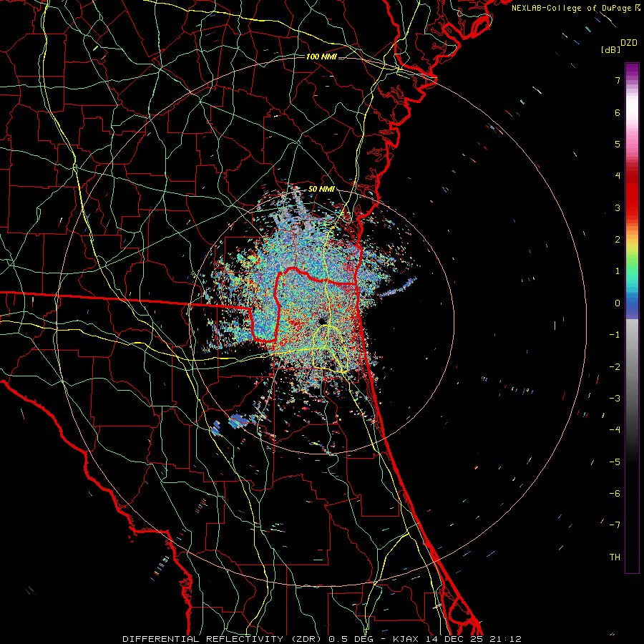644x644 pixels.
Task: Click the -7 value on the scale
Action: point(615,525)
